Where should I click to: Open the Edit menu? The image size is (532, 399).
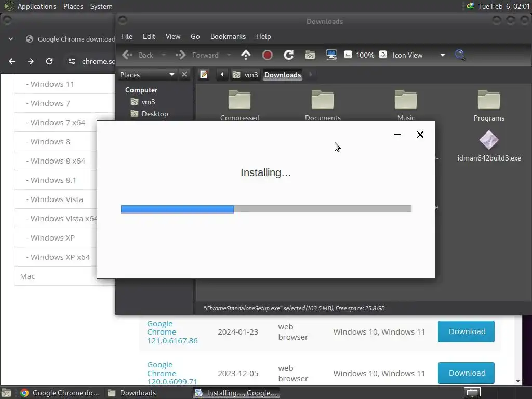coord(149,36)
